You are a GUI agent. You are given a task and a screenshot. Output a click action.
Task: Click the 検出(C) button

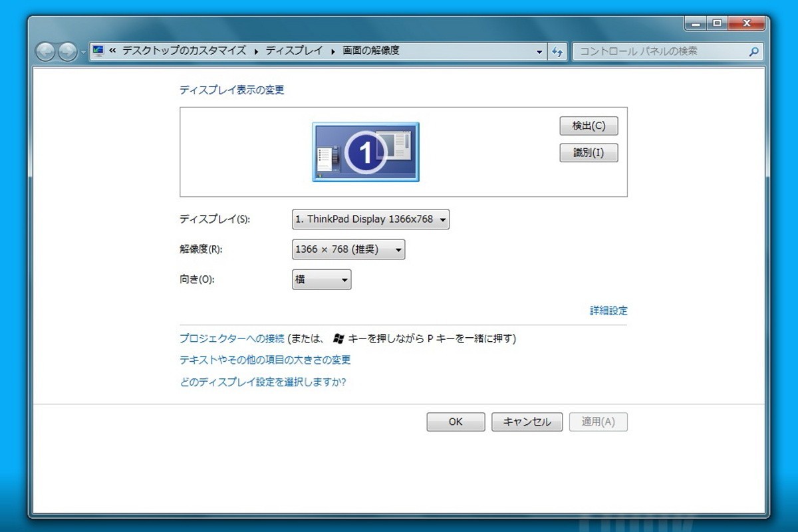[589, 126]
